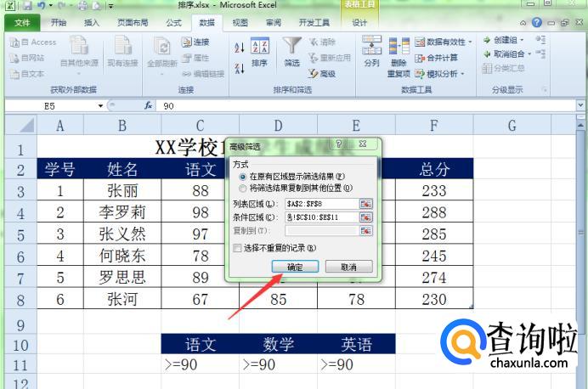
Task: Switch to the Developer (开发工具) tab
Action: point(314,22)
